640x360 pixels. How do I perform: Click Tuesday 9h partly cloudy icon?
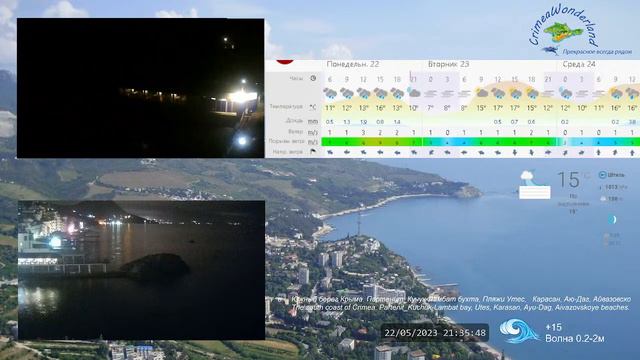pos(481,93)
